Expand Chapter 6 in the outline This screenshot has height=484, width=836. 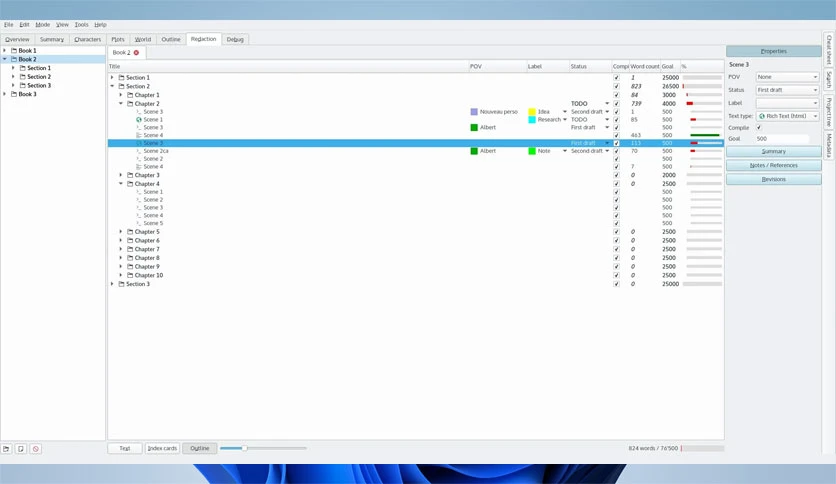(121, 240)
